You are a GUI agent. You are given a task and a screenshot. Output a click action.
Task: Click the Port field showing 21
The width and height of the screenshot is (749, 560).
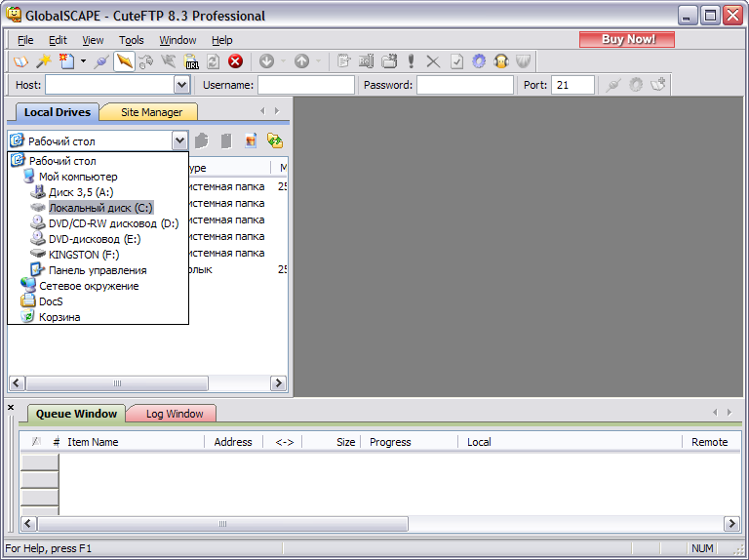coord(572,85)
